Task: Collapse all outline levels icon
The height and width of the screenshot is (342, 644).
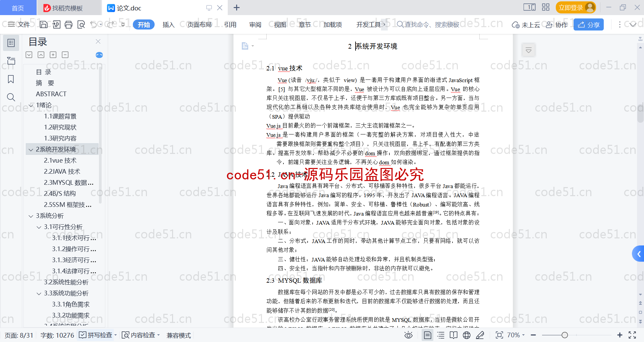Action: click(41, 55)
